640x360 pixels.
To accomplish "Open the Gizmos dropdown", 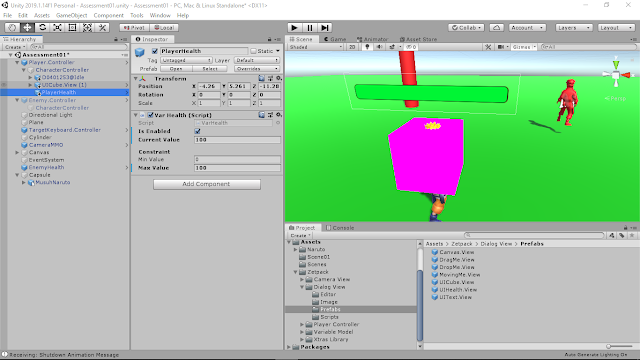I will 524,47.
